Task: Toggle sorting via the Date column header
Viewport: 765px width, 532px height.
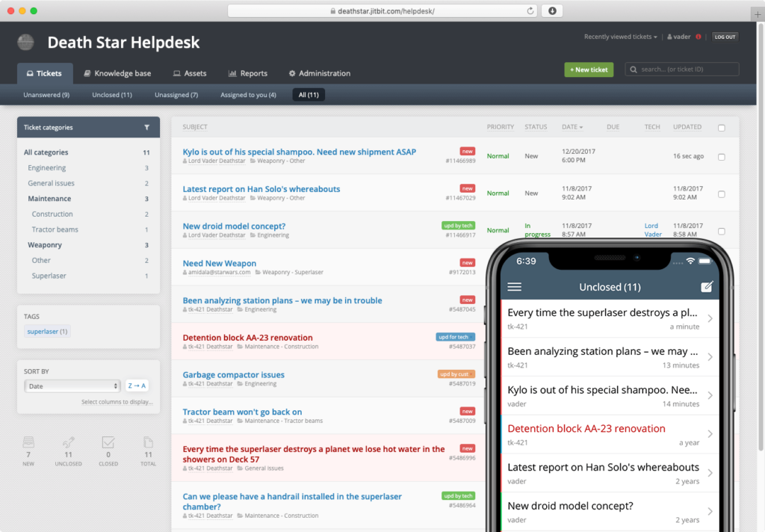Action: [572, 127]
